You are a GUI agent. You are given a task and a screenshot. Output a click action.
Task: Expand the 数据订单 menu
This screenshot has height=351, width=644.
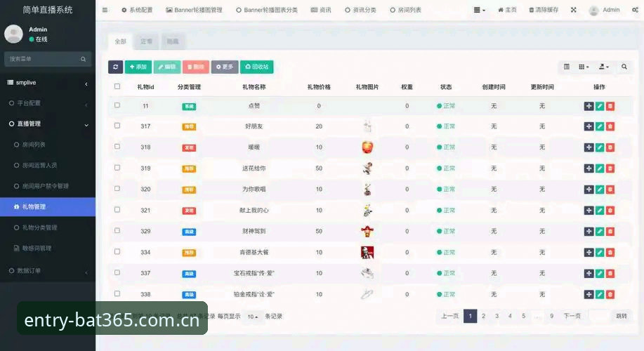tap(48, 271)
